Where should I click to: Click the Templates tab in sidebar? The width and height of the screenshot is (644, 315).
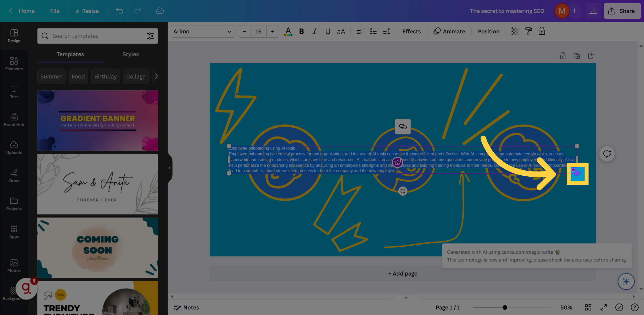tap(70, 54)
